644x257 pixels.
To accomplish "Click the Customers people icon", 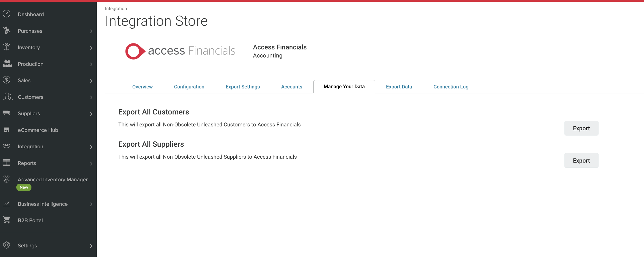I will point(8,97).
